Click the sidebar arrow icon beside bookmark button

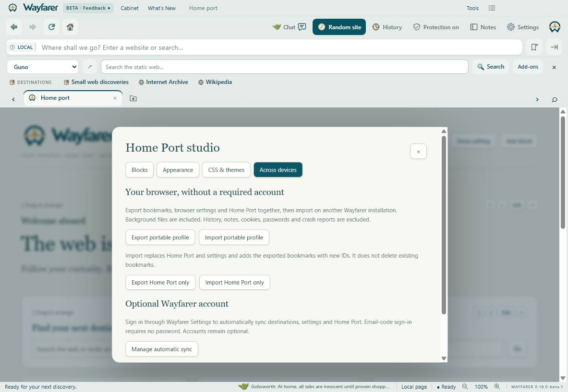(554, 47)
